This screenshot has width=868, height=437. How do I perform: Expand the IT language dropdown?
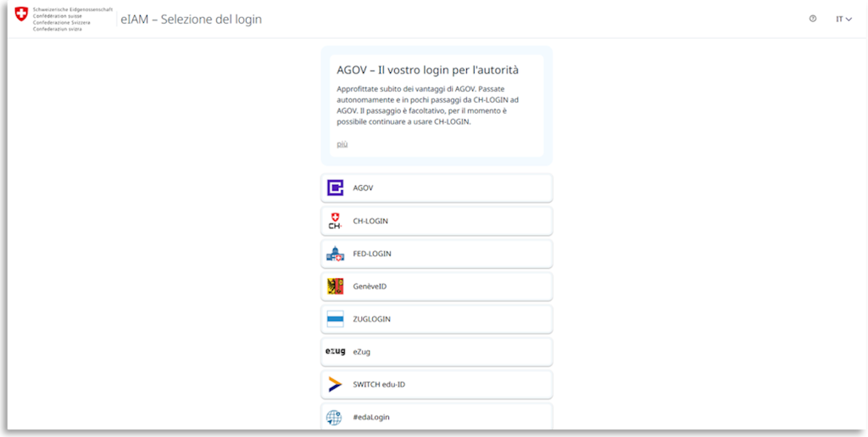(843, 19)
